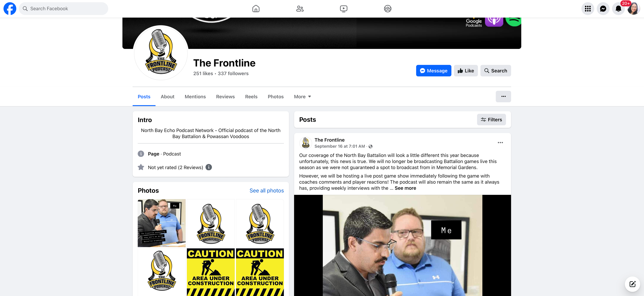This screenshot has width=644, height=296.
Task: Open the Friends icon in top navigation
Action: coord(300,9)
